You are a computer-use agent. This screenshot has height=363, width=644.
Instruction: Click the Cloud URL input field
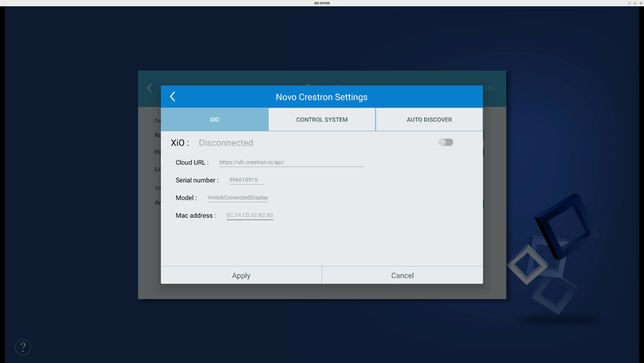[x=291, y=162]
